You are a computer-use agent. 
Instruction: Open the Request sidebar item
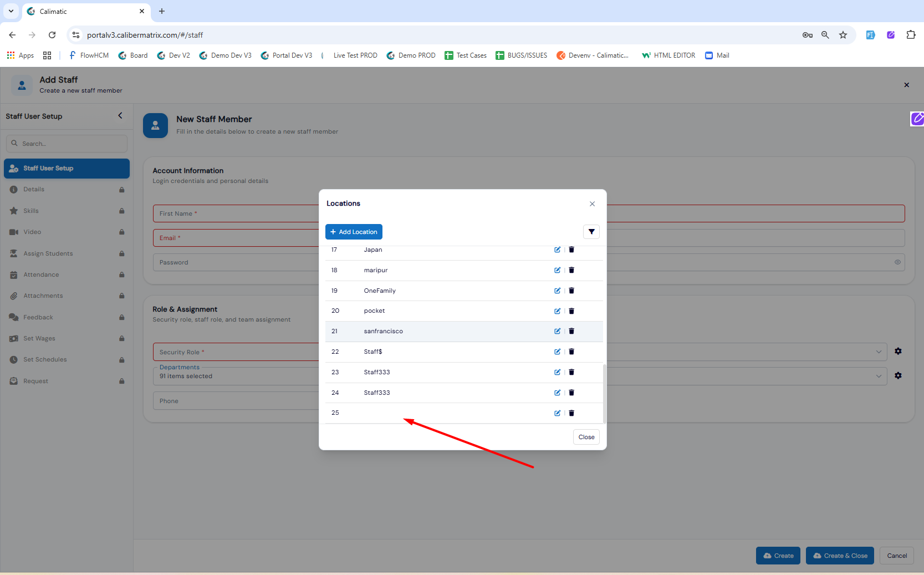[x=67, y=381]
